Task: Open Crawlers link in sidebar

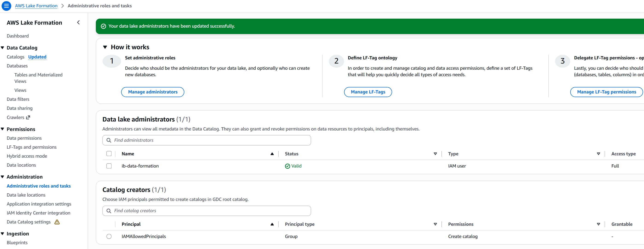Action: (15, 118)
